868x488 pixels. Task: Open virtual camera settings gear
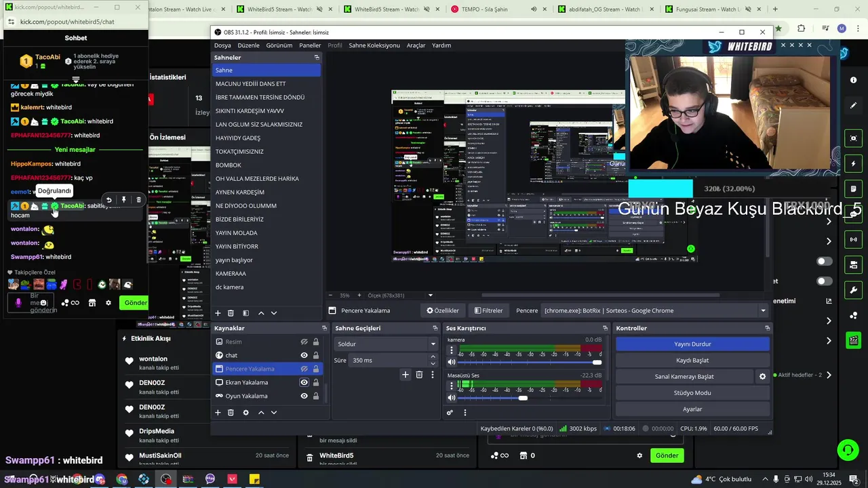(x=762, y=376)
